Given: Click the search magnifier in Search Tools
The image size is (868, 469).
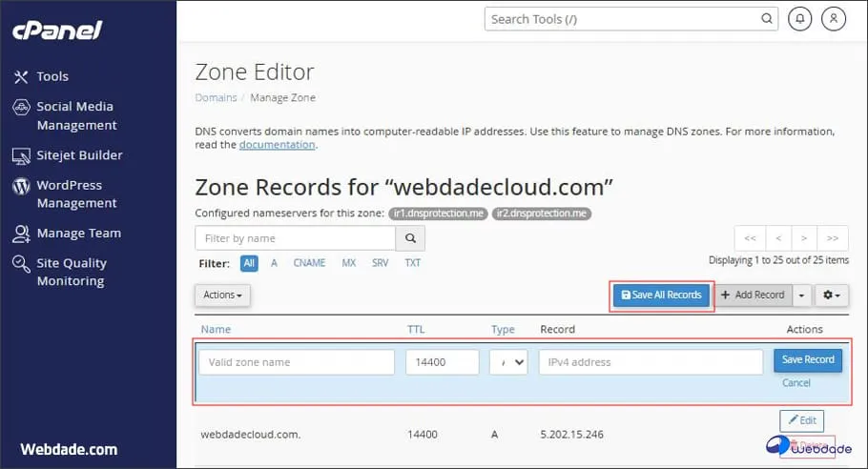Looking at the screenshot, I should tap(767, 19).
